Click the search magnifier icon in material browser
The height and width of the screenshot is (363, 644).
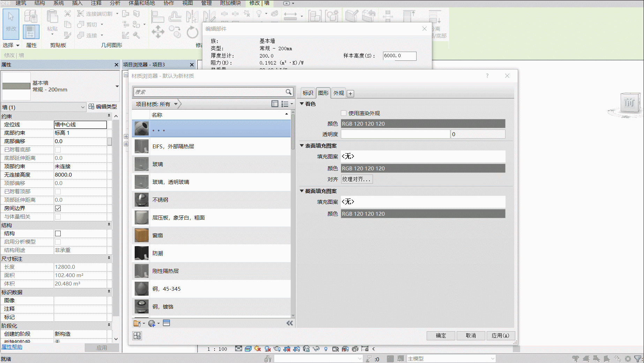[289, 92]
